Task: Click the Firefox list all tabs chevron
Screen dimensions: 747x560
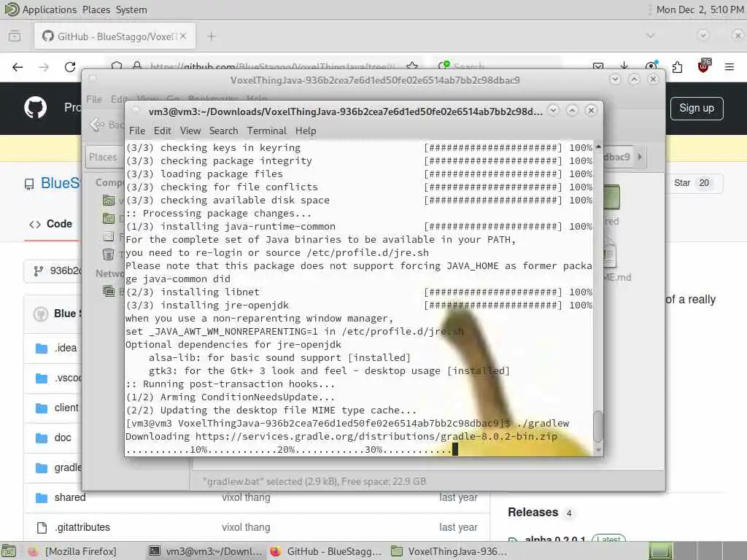Action: (x=650, y=36)
